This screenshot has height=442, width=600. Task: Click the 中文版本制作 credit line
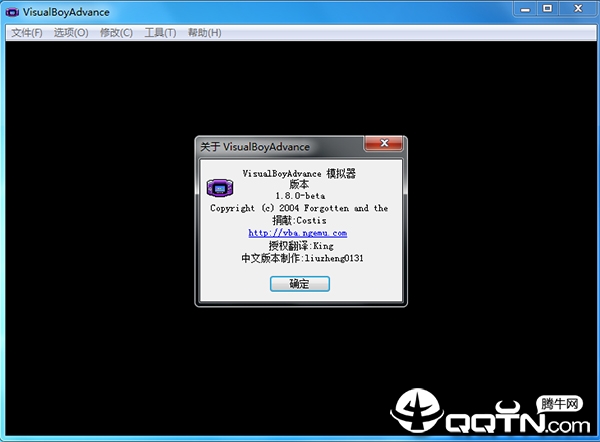299,258
